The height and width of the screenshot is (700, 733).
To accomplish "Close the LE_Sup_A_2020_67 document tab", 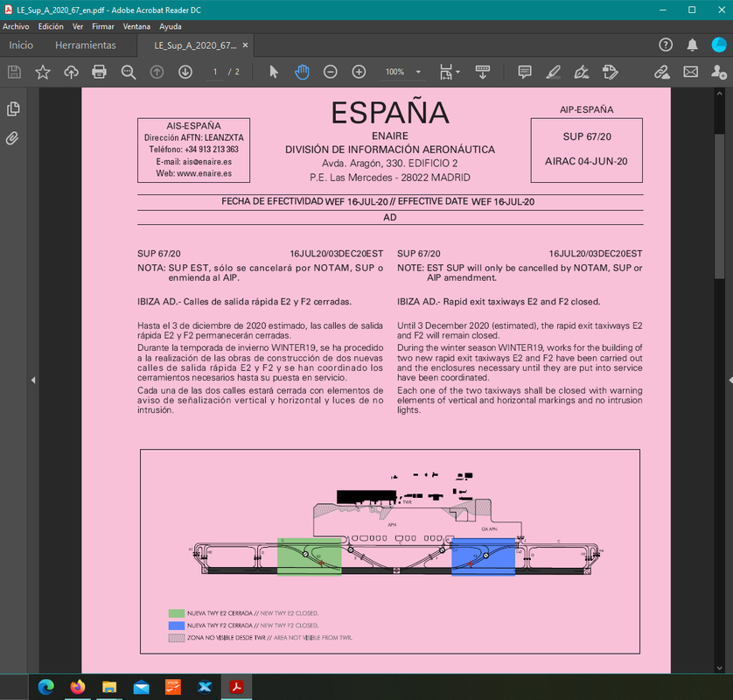I will (x=245, y=45).
